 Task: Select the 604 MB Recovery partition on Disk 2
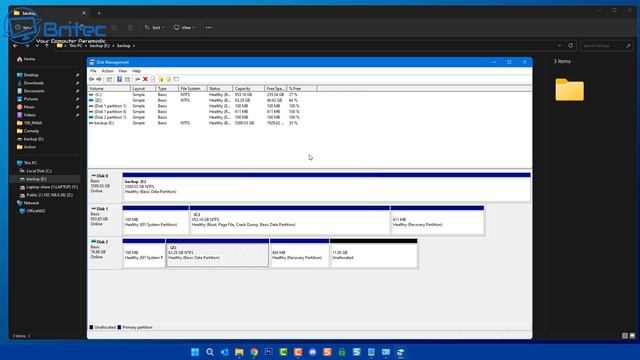300,253
